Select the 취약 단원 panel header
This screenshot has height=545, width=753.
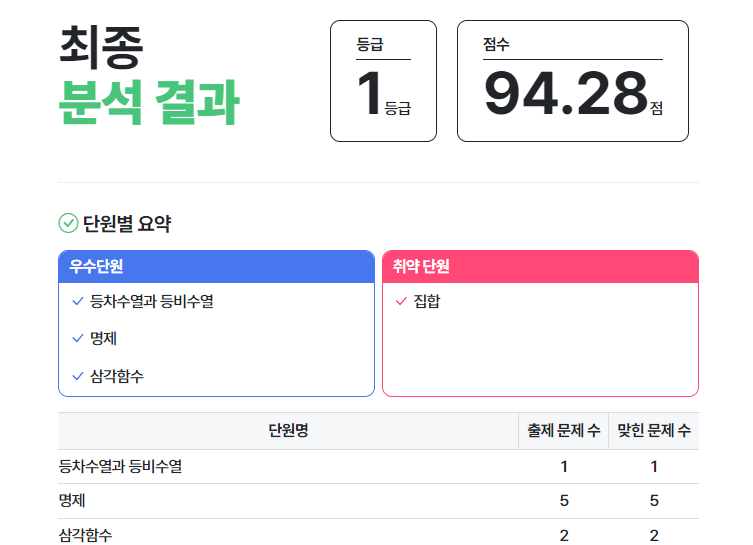(x=540, y=266)
